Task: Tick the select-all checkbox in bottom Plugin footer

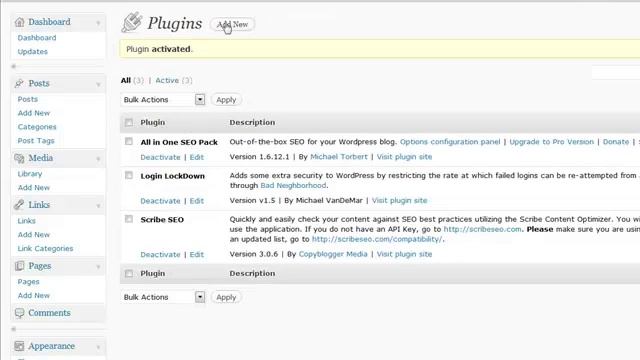Action: click(x=129, y=273)
